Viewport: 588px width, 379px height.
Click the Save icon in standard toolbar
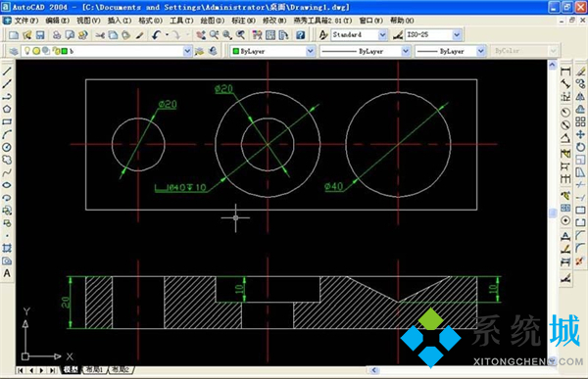40,35
